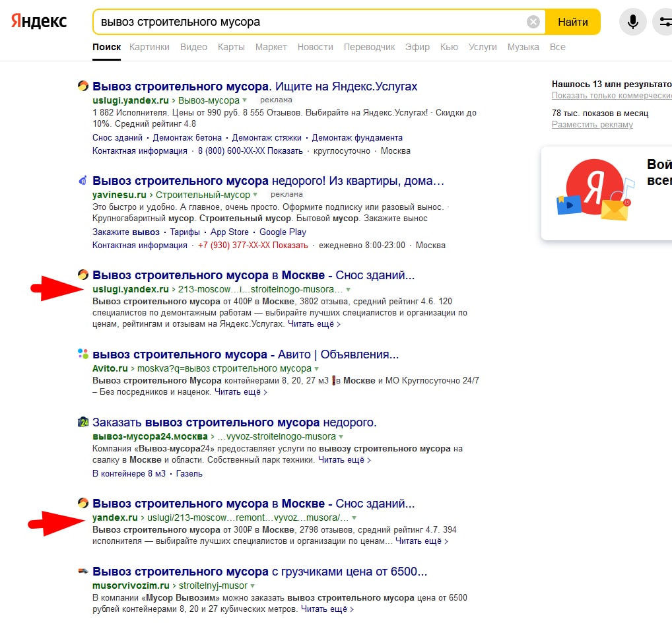Click the Yandex login promo illustration

pyautogui.click(x=595, y=190)
